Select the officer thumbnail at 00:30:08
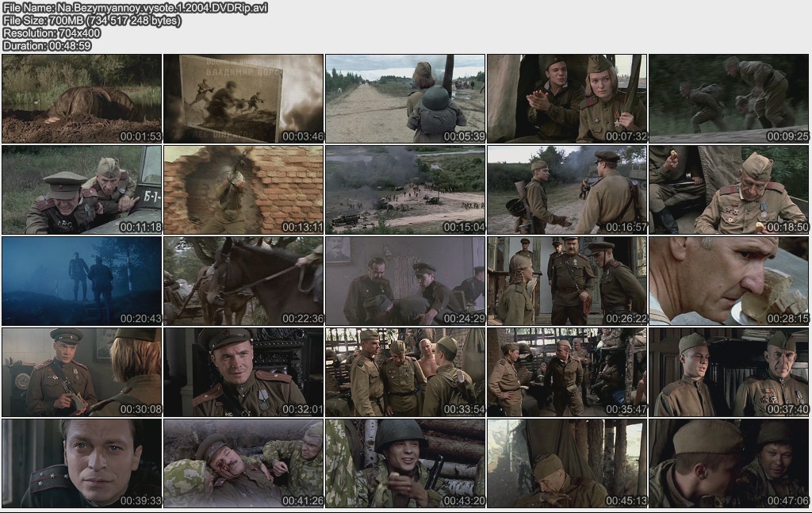812x513 pixels. coord(82,372)
